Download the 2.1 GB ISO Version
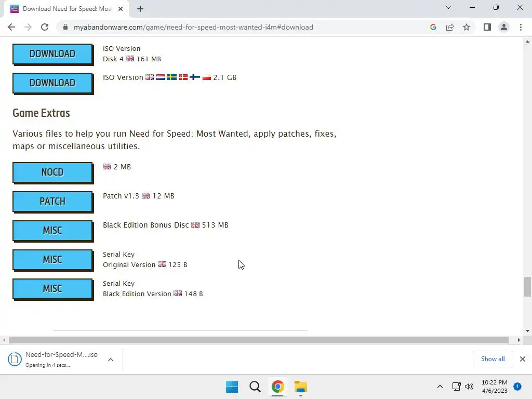532x399 pixels. (x=52, y=83)
